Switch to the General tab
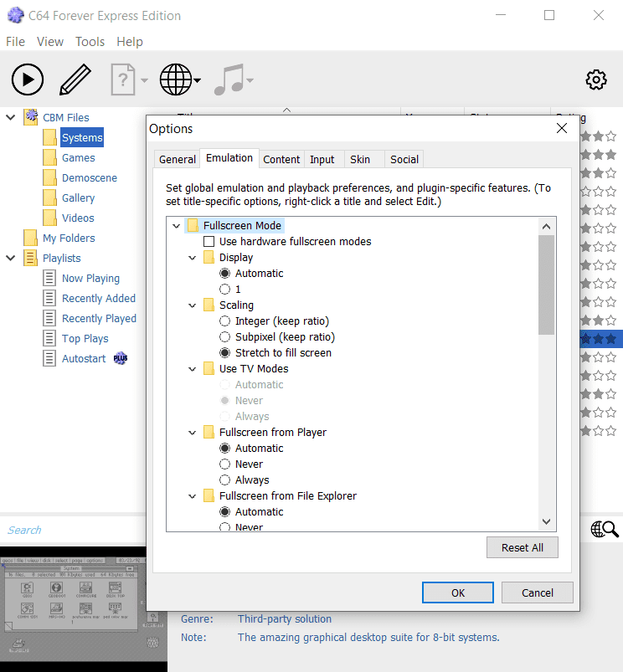623x672 pixels. 177,160
